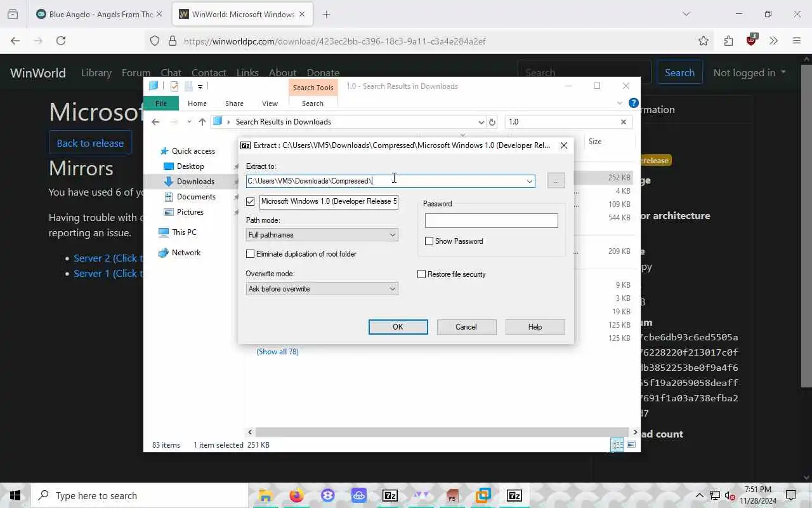Image resolution: width=812 pixels, height=508 pixels.
Task: Click the first 7-Zip taskbar icon
Action: tap(390, 495)
